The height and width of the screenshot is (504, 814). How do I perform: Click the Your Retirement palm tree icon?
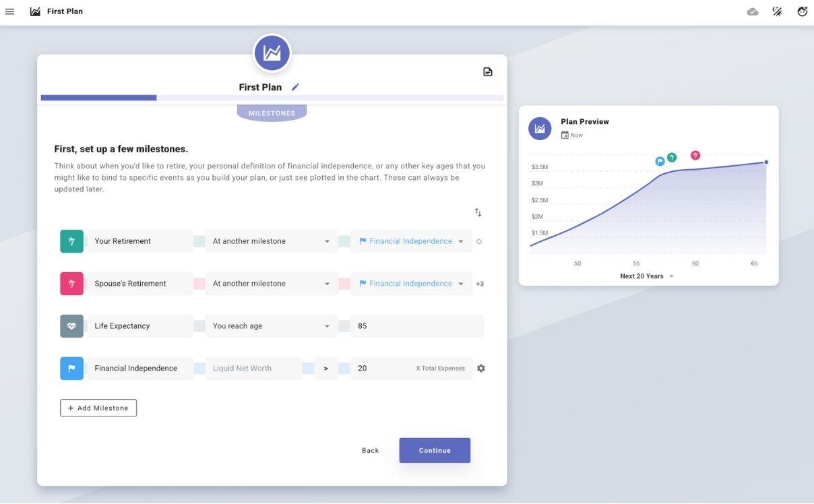[x=71, y=241]
